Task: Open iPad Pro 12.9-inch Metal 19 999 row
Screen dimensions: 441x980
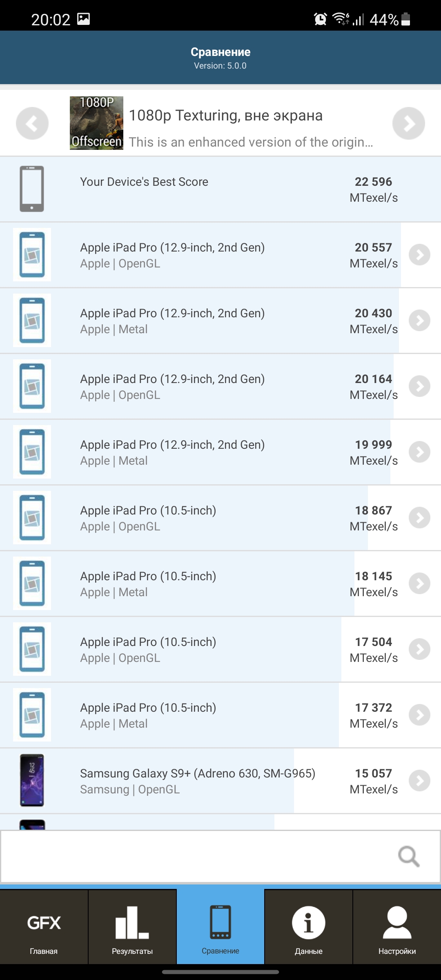Action: tap(220, 452)
